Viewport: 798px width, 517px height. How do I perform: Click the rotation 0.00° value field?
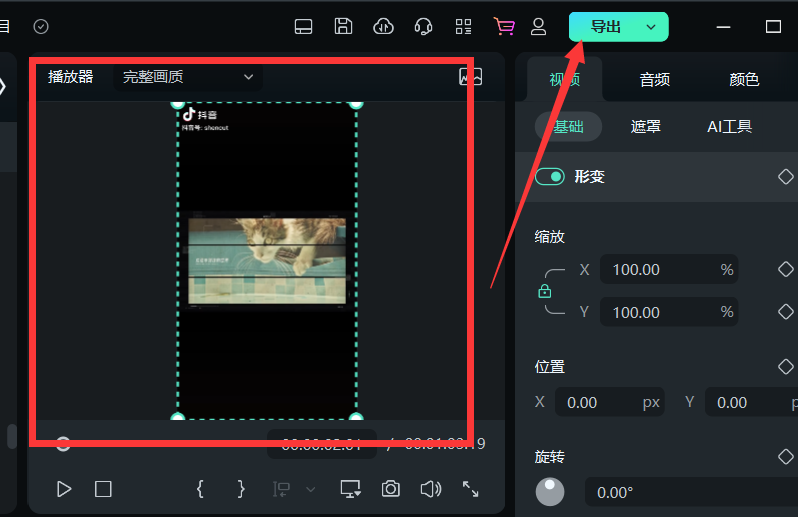tap(691, 492)
